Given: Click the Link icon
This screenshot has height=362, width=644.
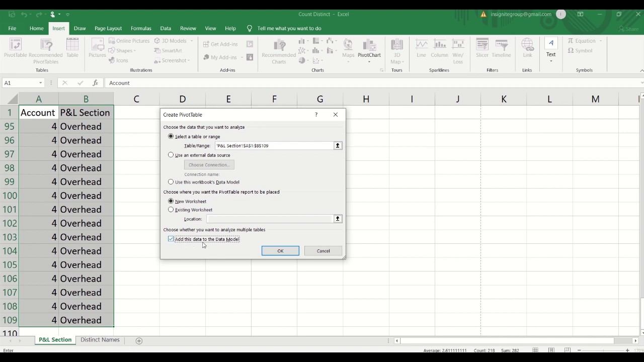Looking at the screenshot, I should (x=527, y=48).
